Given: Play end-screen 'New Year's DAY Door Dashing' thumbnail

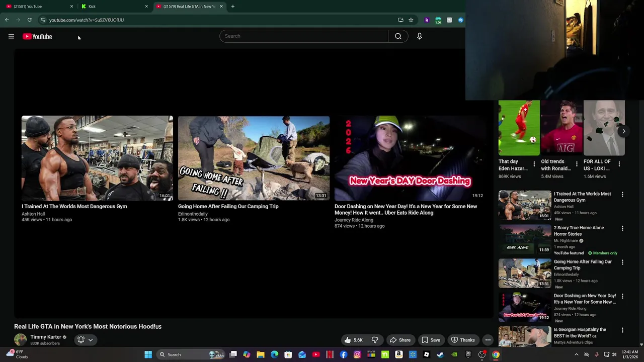Looking at the screenshot, I should point(410,158).
